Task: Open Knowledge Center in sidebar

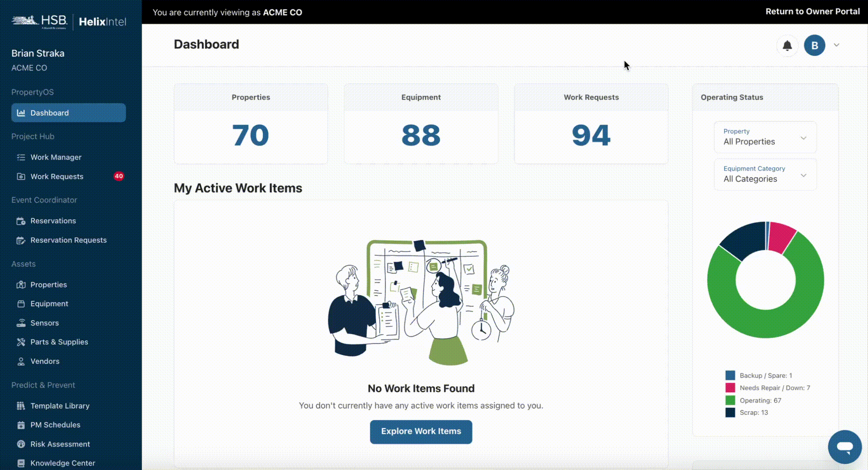Action: 63,463
